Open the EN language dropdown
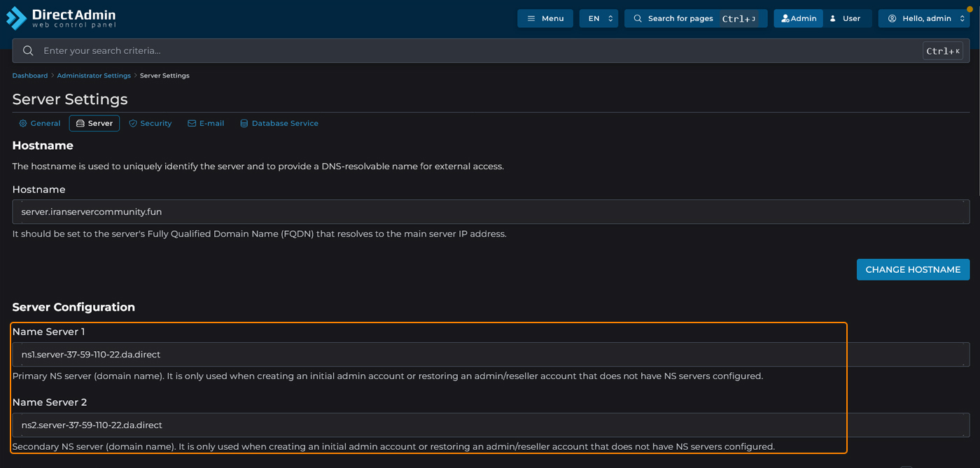 (x=598, y=18)
